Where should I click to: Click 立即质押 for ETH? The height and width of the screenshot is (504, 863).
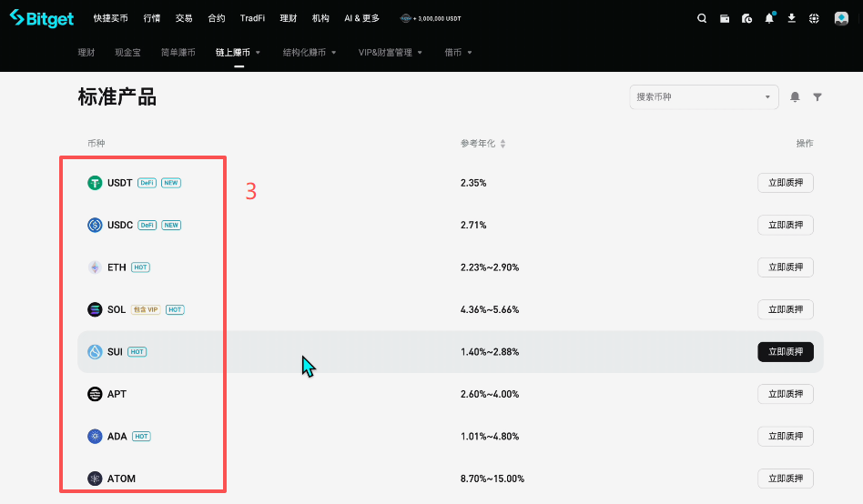786,267
